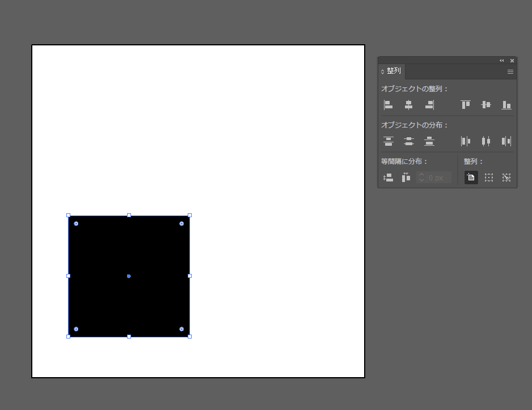532x410 pixels.
Task: Click the horizontal align left icon
Action: coord(389,105)
